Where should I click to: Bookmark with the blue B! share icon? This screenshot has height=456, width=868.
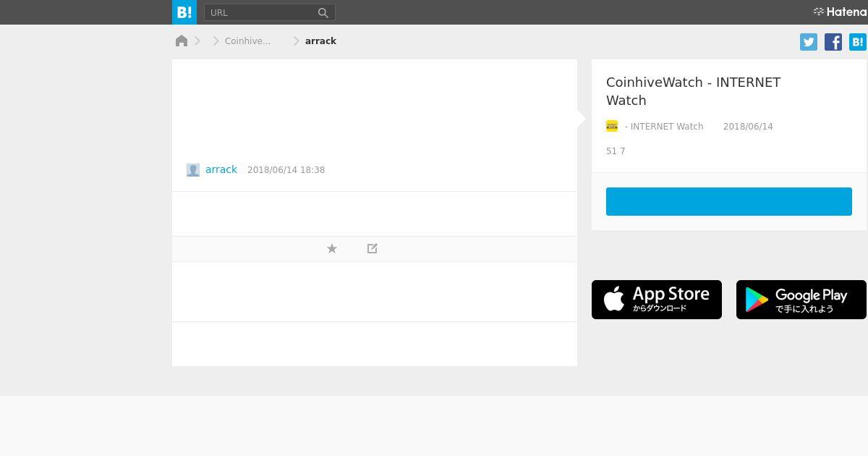coord(858,42)
